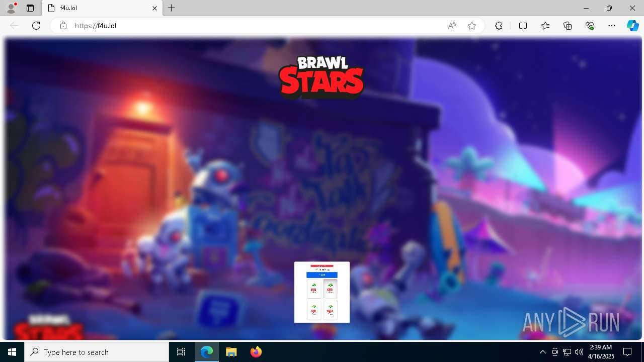
Task: Open a new tab
Action: [x=172, y=8]
